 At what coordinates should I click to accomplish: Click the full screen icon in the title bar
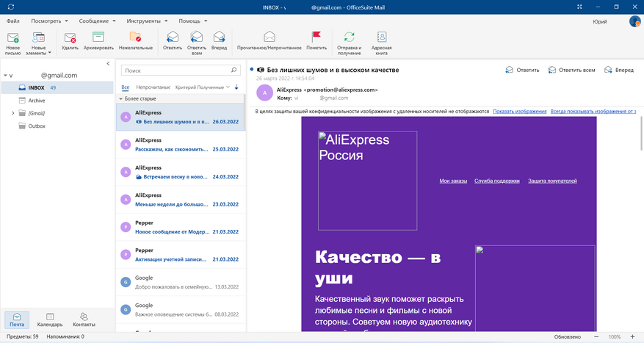point(579,7)
